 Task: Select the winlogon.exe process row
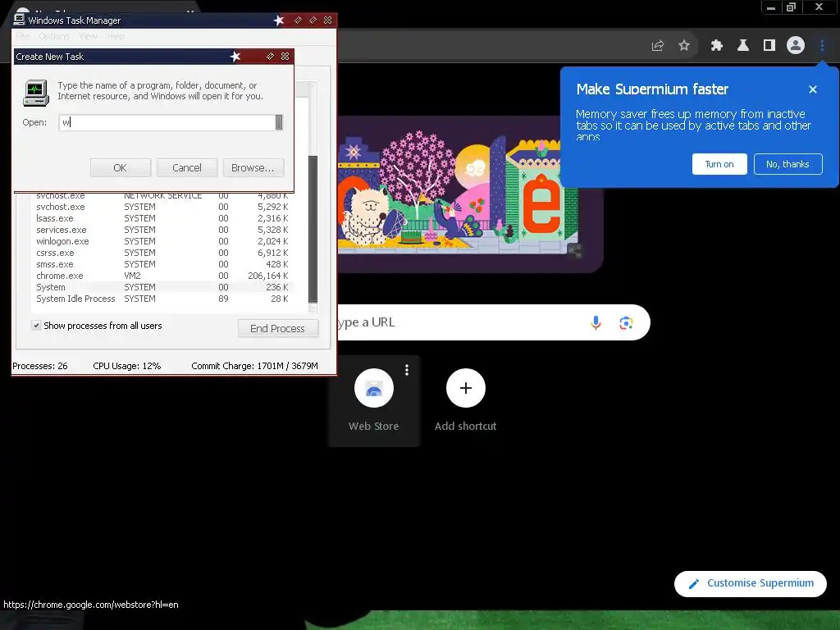click(162, 242)
